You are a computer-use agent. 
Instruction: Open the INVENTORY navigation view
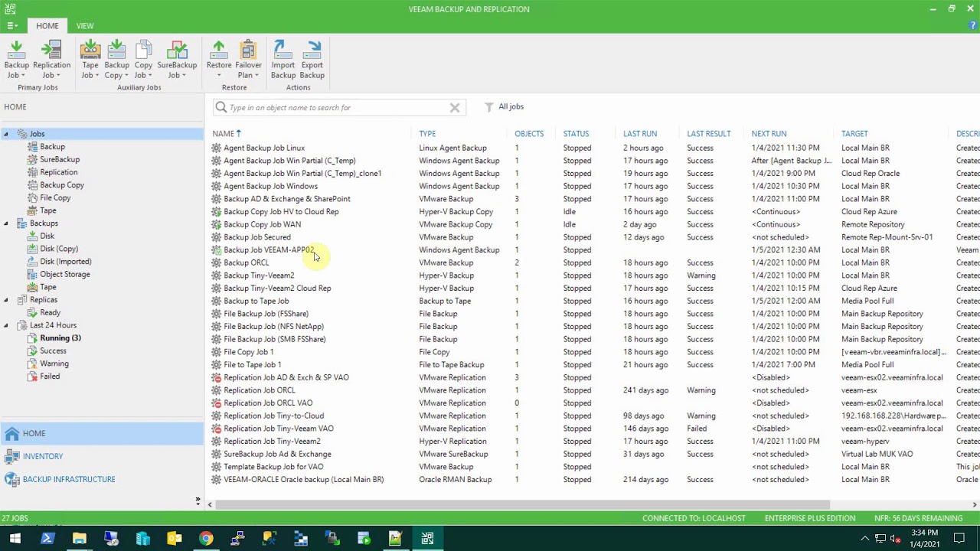102,457
